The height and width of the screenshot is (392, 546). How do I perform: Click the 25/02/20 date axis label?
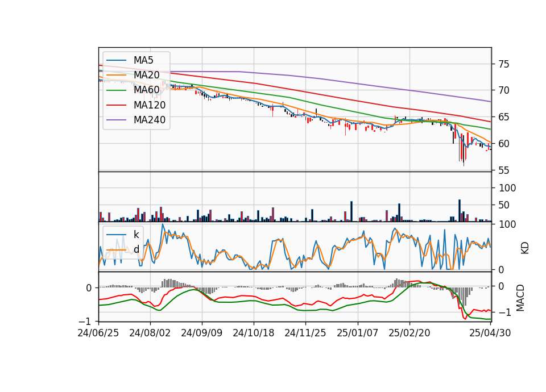pyautogui.click(x=409, y=333)
